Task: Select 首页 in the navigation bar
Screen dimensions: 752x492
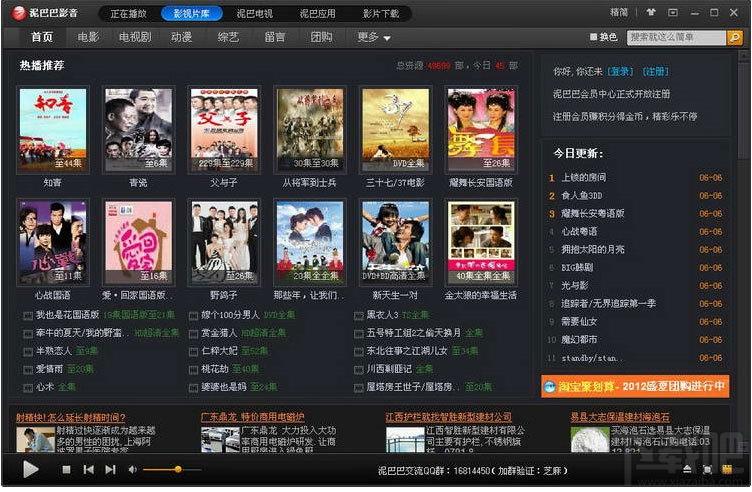Action: [42, 37]
